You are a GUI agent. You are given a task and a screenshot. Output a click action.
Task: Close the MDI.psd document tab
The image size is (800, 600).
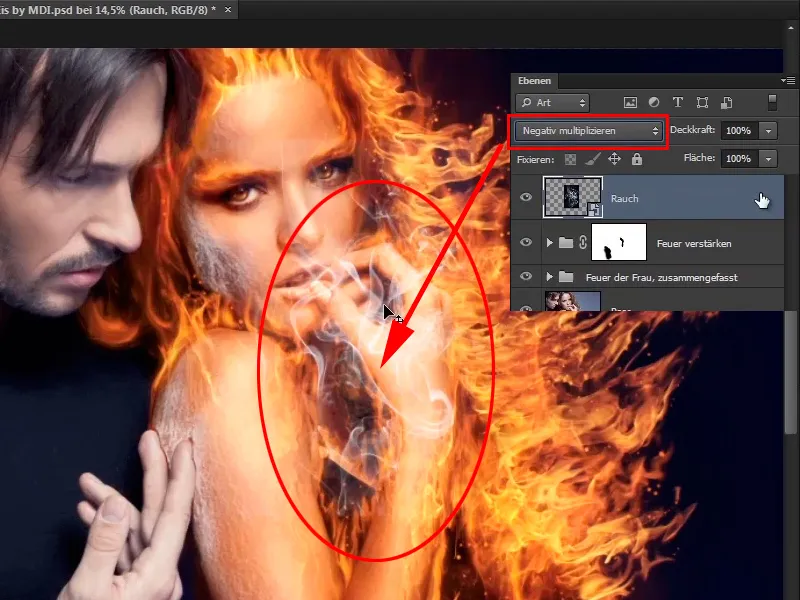pos(228,10)
